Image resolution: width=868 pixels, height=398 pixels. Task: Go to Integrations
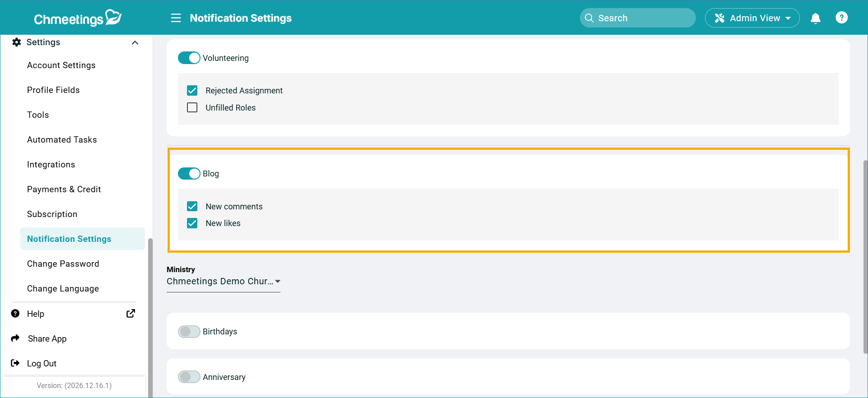coord(51,164)
